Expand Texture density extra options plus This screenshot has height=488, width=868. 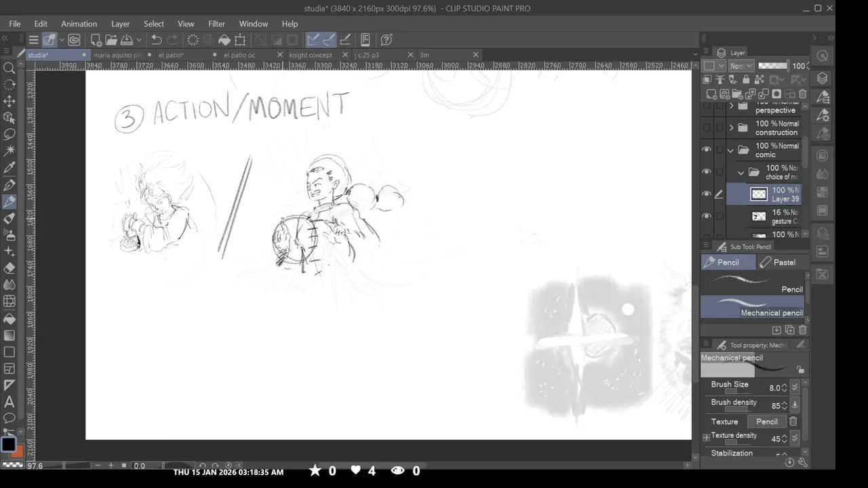[x=706, y=438]
